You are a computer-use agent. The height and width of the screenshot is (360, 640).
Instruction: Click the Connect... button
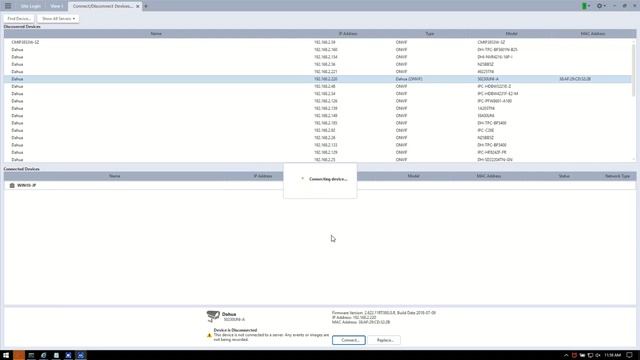[x=349, y=340]
